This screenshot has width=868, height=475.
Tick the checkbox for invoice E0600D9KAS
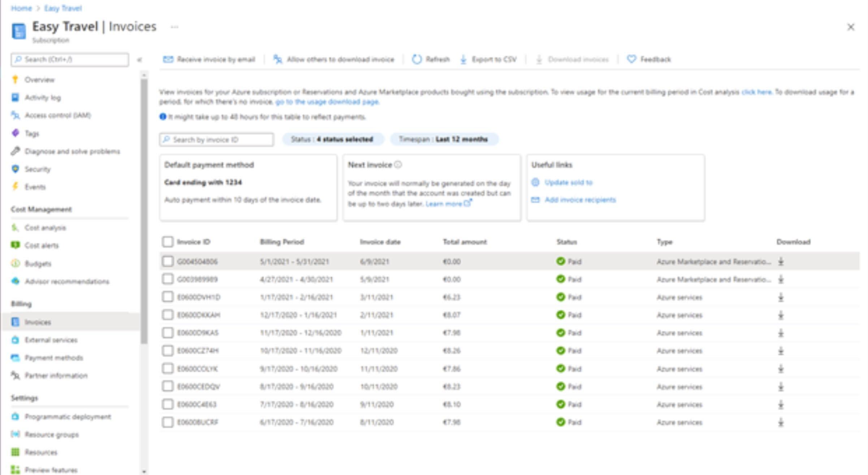click(x=168, y=332)
